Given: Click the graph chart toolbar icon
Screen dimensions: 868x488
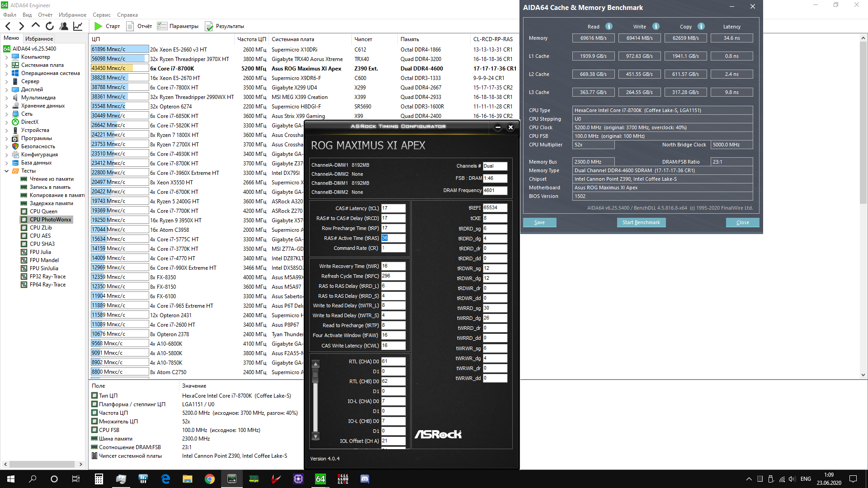Looking at the screenshot, I should [78, 26].
